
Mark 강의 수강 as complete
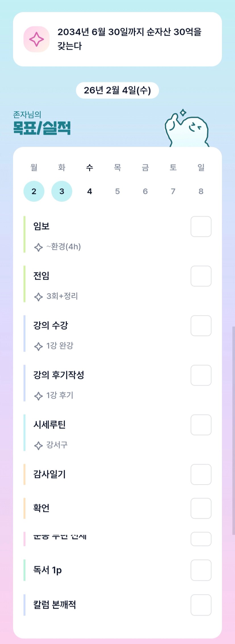click(201, 326)
